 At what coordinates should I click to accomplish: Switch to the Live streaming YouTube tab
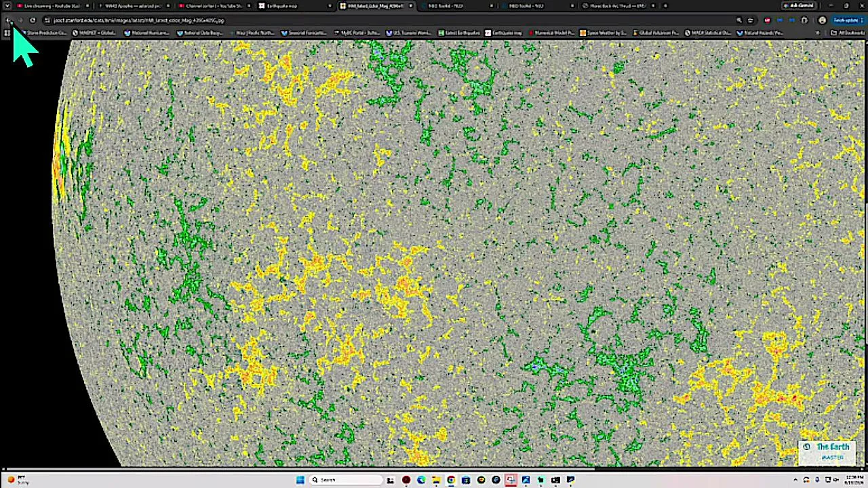[52, 6]
